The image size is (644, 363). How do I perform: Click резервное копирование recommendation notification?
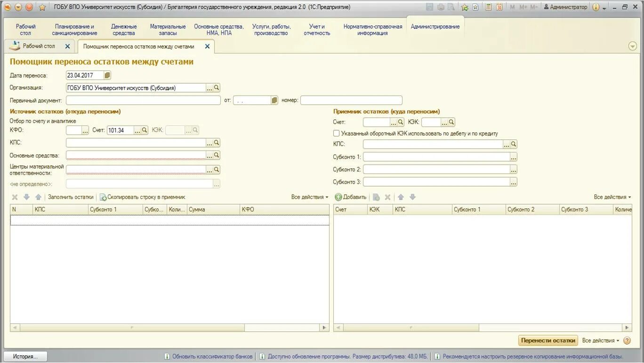pyautogui.click(x=528, y=356)
